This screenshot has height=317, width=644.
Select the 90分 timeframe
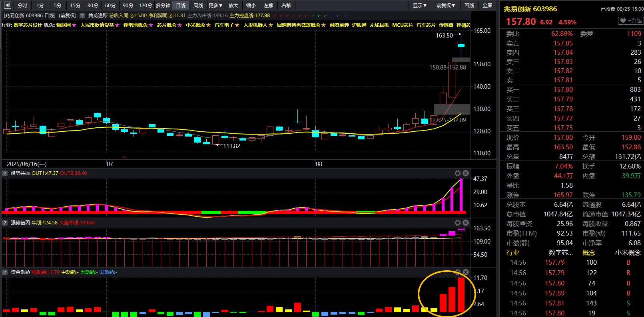click(x=128, y=5)
